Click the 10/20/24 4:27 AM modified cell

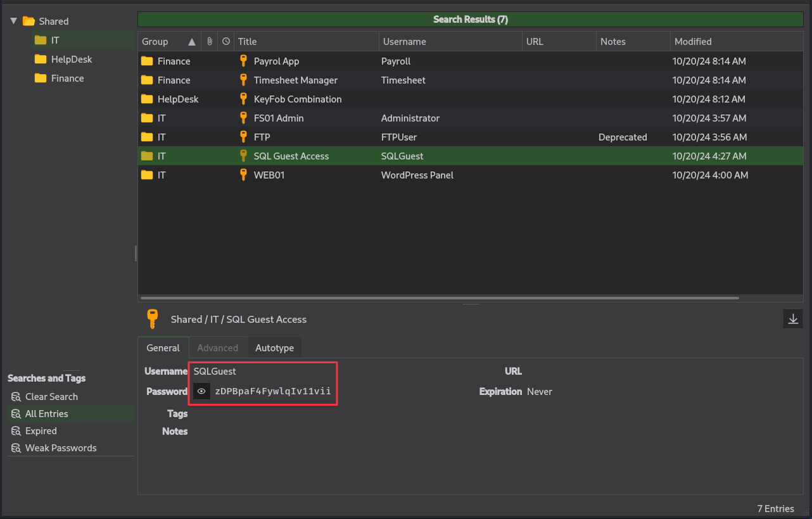[709, 156]
